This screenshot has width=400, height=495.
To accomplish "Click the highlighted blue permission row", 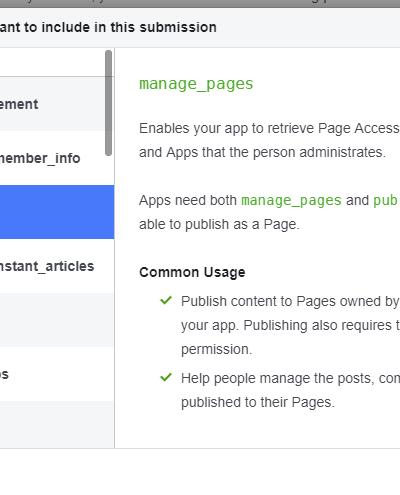I will point(57,212).
